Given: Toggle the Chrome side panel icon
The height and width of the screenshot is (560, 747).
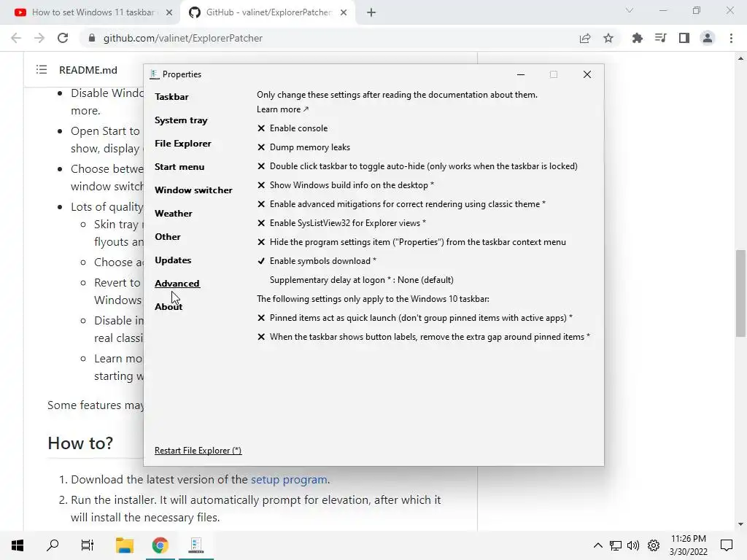Looking at the screenshot, I should (684, 38).
